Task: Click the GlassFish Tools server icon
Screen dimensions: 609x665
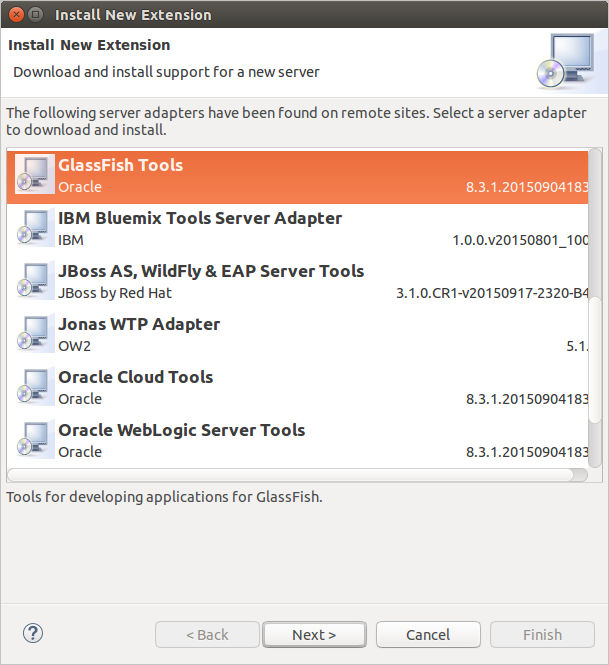Action: pyautogui.click(x=35, y=174)
